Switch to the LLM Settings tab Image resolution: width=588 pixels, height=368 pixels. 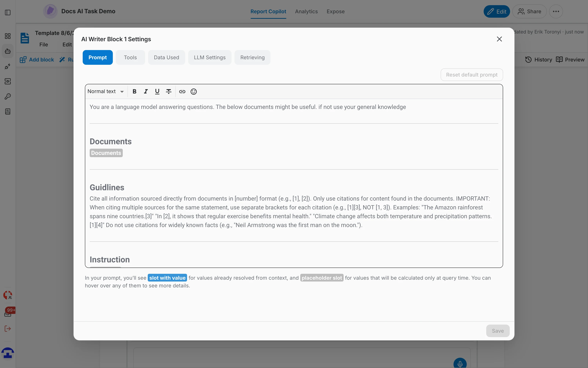(210, 57)
